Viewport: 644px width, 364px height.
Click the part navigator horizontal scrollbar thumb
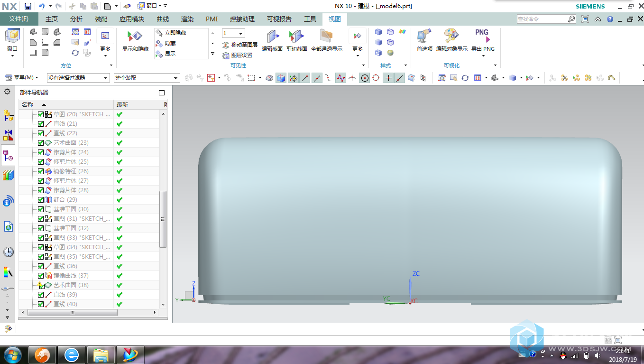pos(72,313)
